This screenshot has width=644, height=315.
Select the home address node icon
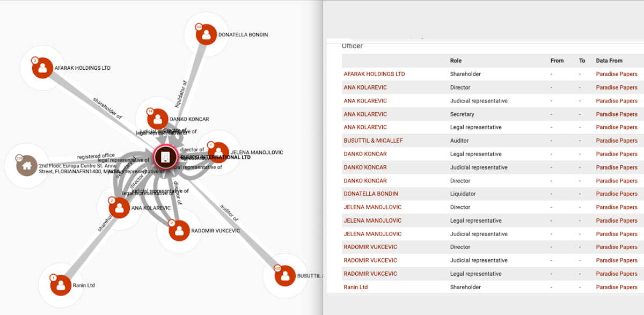click(x=26, y=166)
